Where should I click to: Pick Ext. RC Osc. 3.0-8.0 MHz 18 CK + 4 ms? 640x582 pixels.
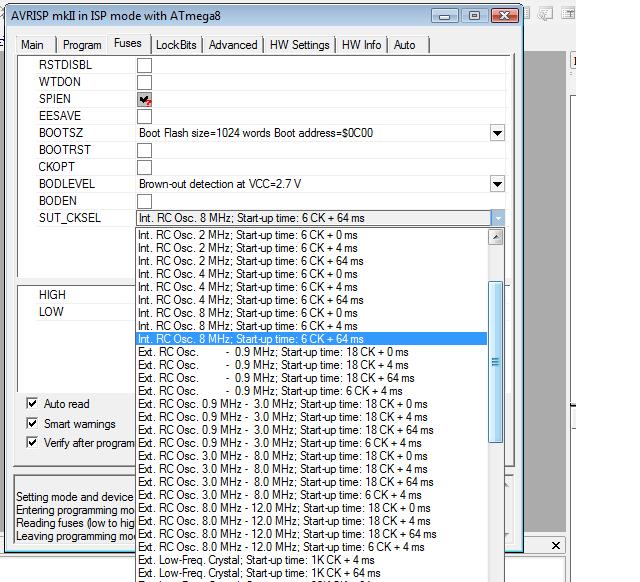pos(311,469)
